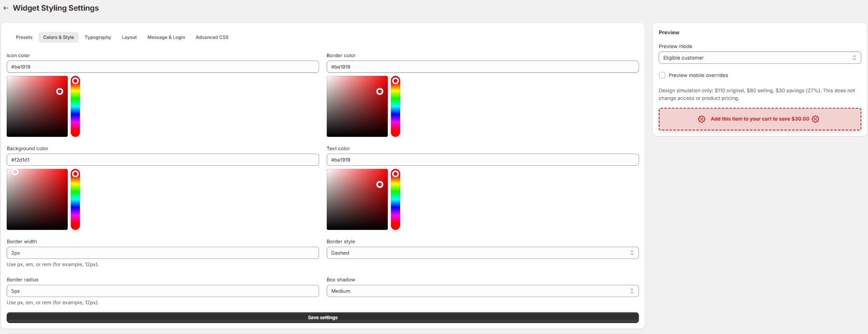Adjust the Background color hue strip

[75, 199]
